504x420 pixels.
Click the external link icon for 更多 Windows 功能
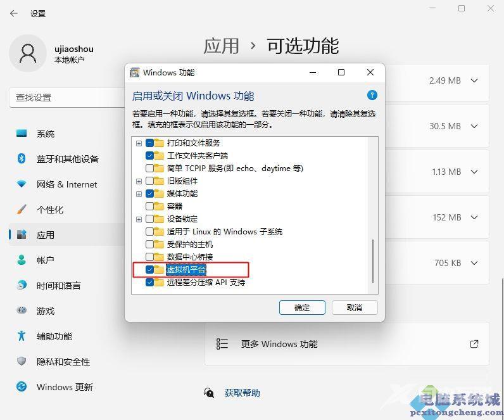(474, 344)
